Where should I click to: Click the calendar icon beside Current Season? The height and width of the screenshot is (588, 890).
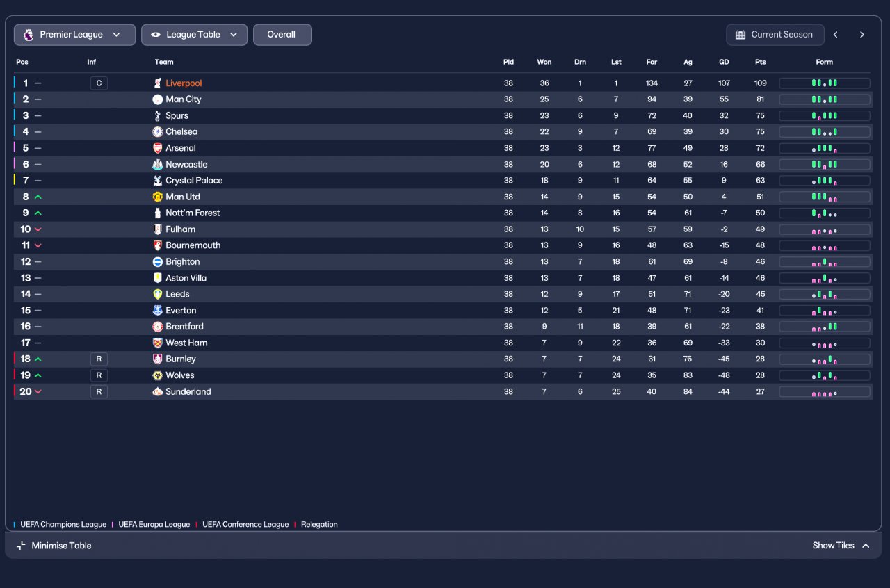click(741, 35)
